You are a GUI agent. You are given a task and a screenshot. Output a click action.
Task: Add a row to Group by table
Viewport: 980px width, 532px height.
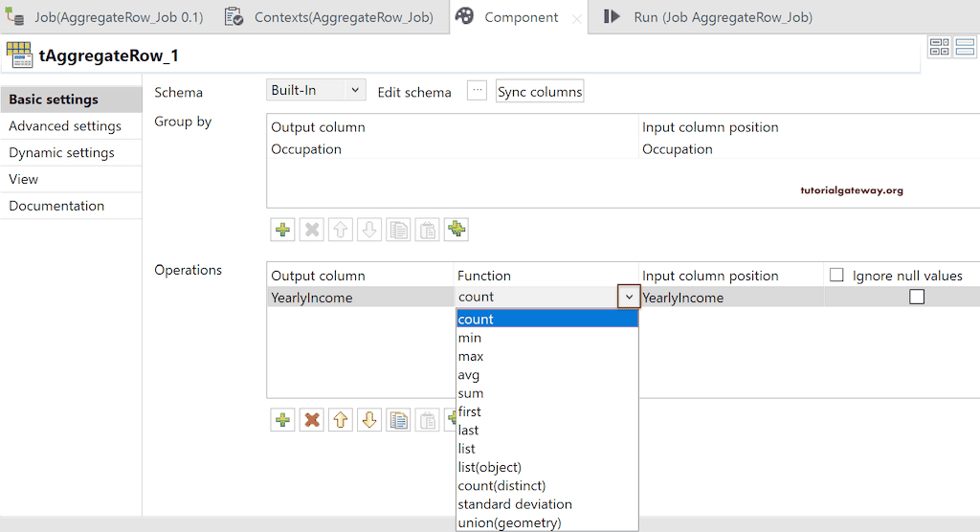282,230
